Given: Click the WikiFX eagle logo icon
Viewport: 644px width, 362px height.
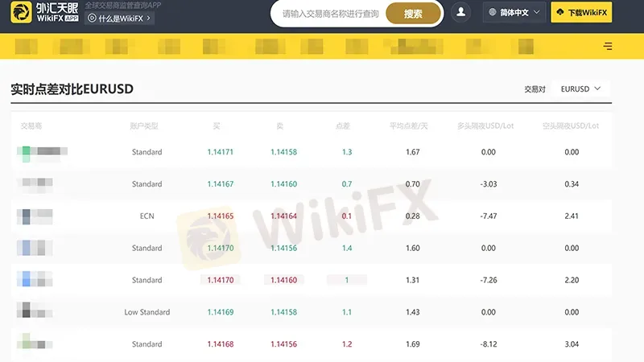Looking at the screenshot, I should pos(21,12).
